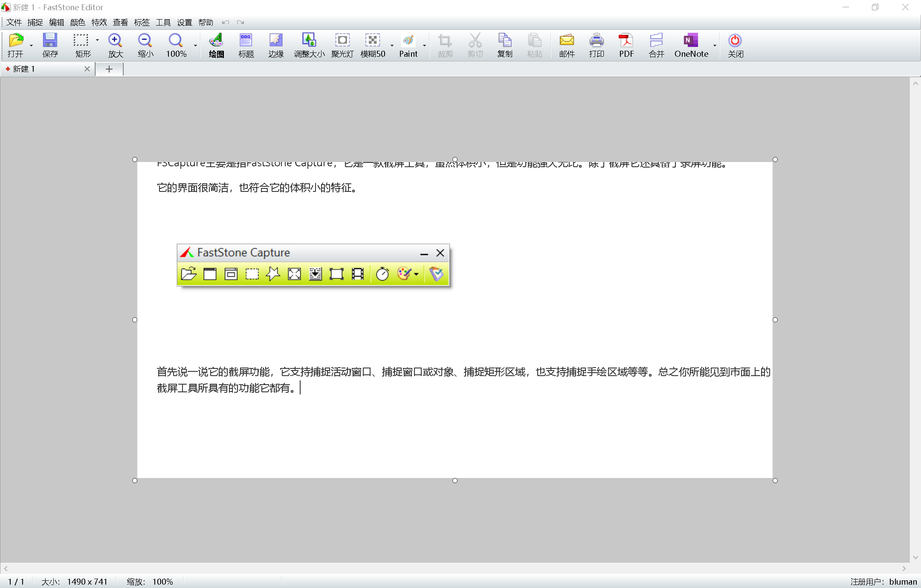
Task: Click the 保存 (Save) icon
Action: pos(50,44)
